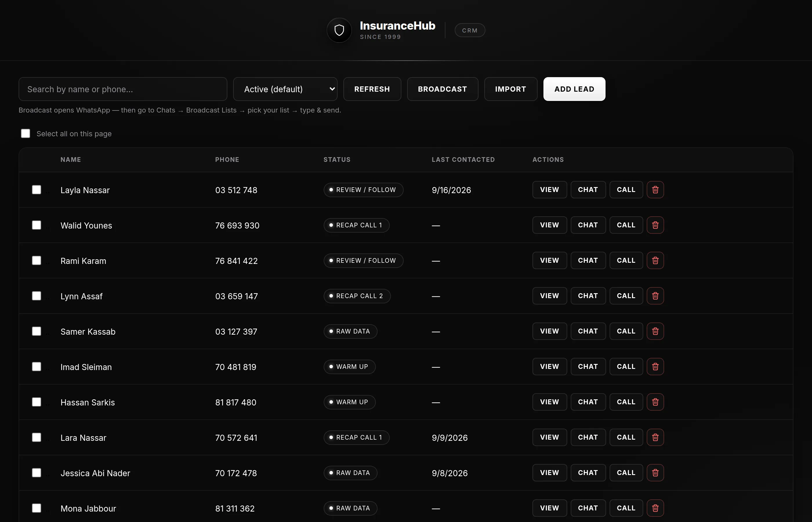812x522 pixels.
Task: Open chat for Rami Karam
Action: [588, 260]
